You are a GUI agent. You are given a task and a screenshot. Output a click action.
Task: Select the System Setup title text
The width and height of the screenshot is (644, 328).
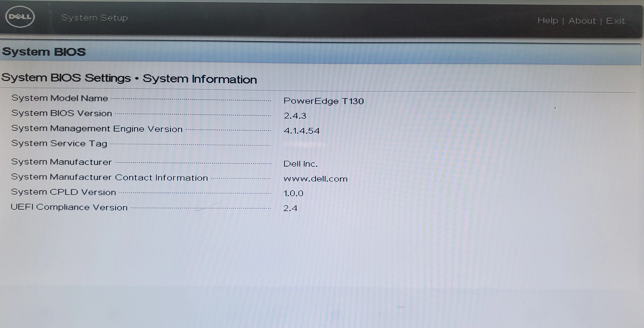pyautogui.click(x=94, y=18)
